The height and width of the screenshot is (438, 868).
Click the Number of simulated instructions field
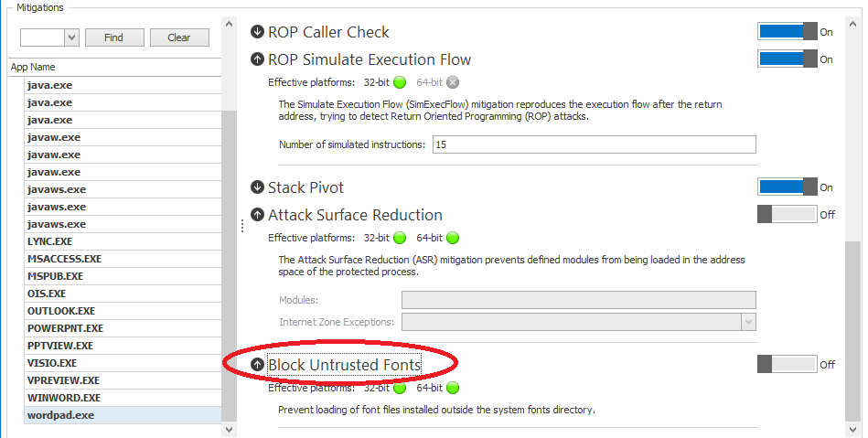594,144
